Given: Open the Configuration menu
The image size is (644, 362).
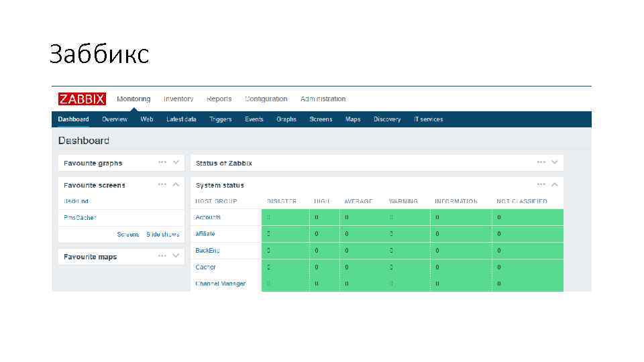Looking at the screenshot, I should pyautogui.click(x=266, y=99).
